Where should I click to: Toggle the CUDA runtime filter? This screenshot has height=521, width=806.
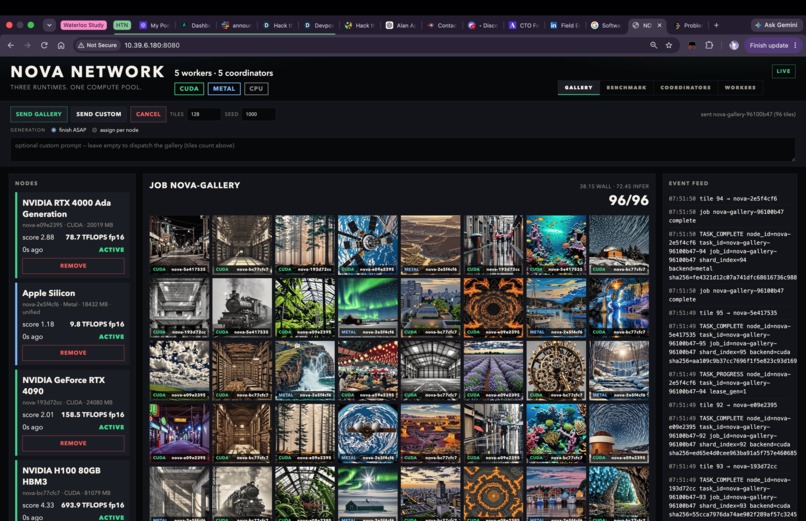[189, 88]
